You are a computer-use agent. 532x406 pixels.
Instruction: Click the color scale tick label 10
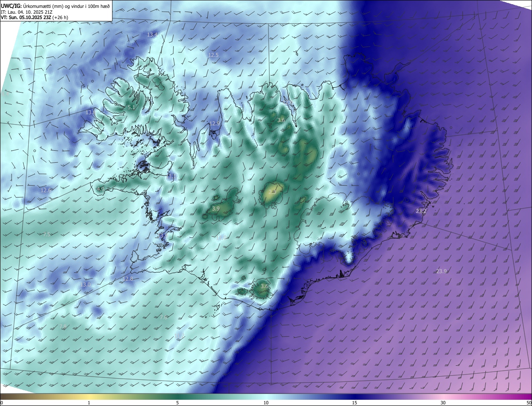point(266,403)
